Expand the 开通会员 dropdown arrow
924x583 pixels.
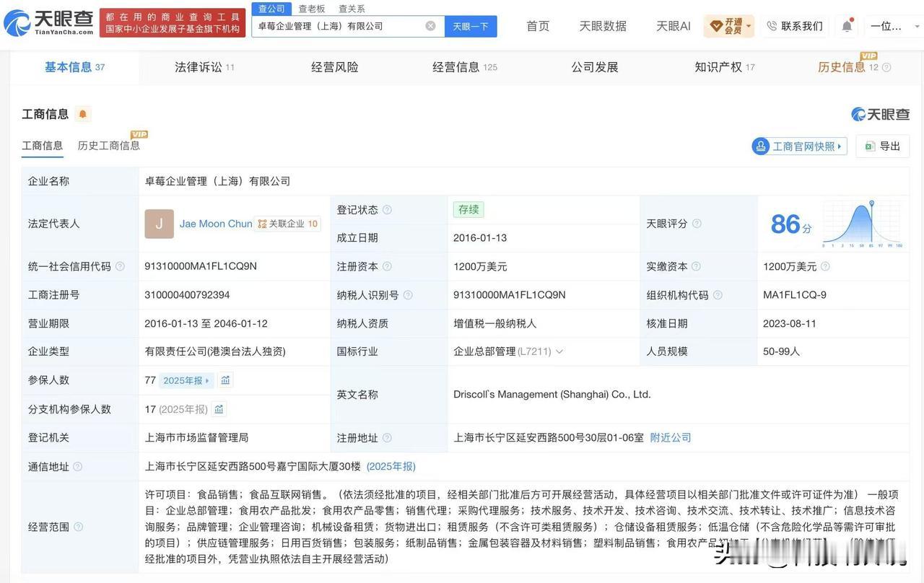[749, 26]
